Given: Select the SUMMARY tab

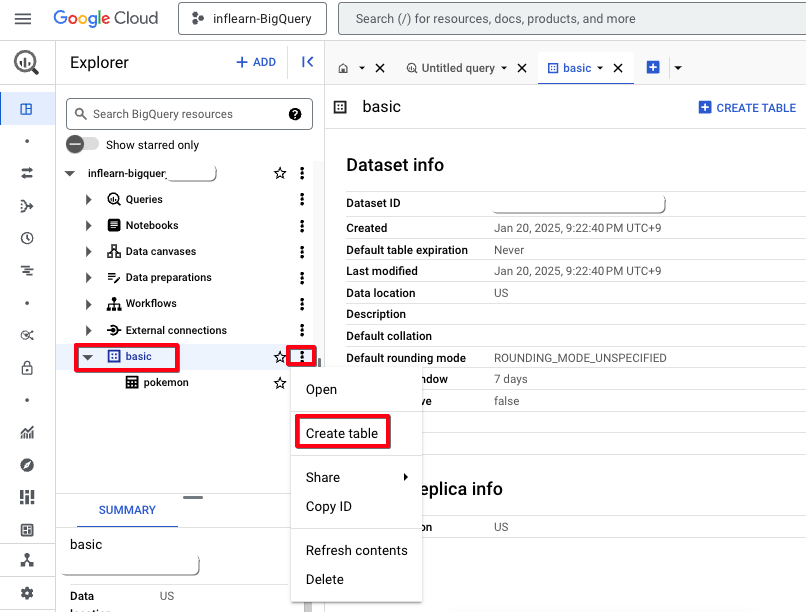Looking at the screenshot, I should point(127,510).
